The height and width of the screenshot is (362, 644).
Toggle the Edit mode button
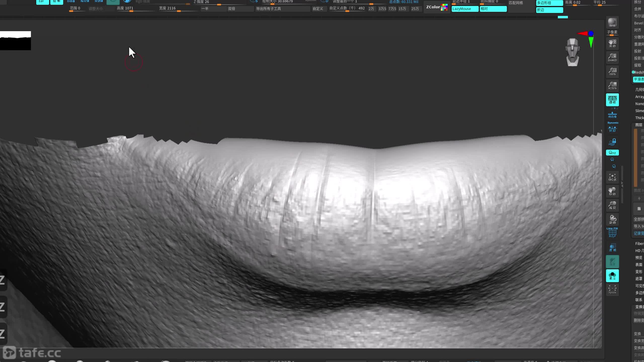(x=42, y=2)
